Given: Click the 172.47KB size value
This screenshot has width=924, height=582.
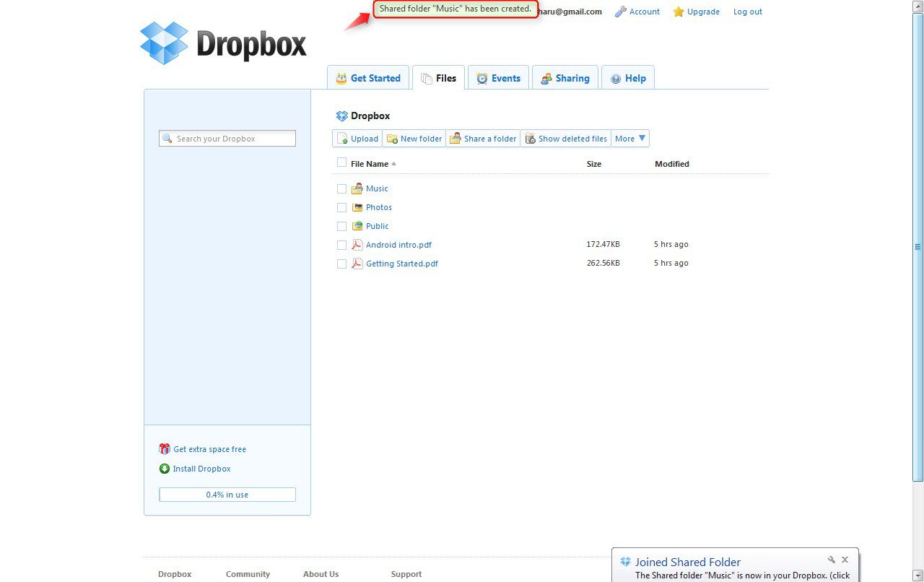Looking at the screenshot, I should 603,244.
